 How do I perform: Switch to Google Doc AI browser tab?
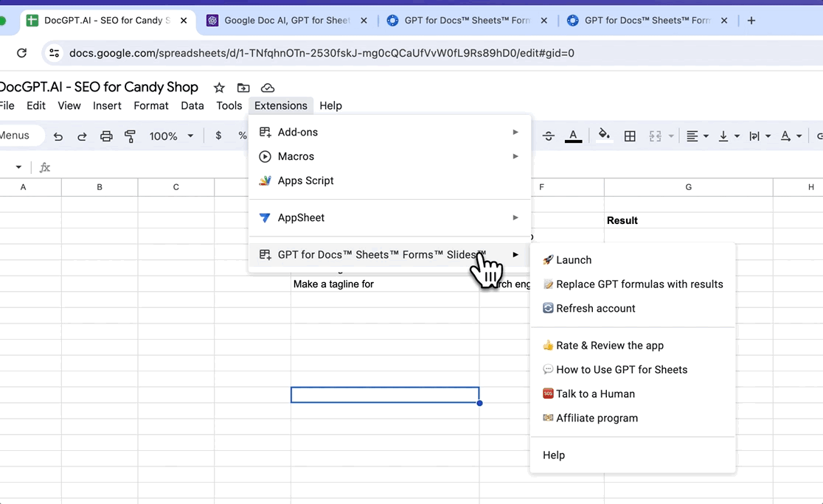coord(287,21)
